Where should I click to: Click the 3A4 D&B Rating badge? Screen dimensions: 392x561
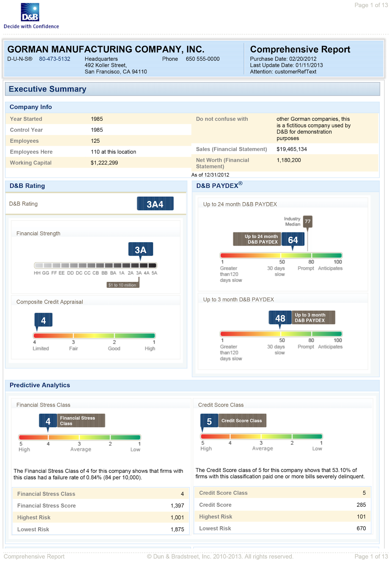pyautogui.click(x=155, y=204)
